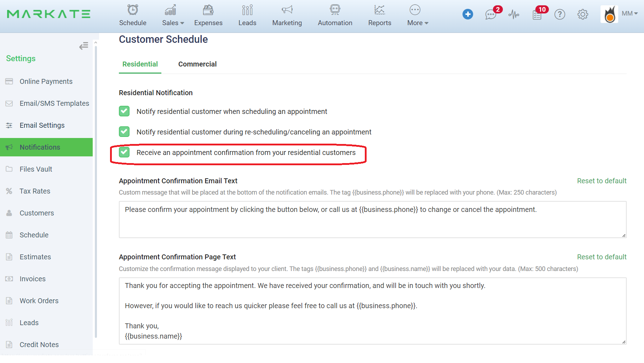Open Online Payments settings
Screen dimensions: 644x363
tap(46, 81)
